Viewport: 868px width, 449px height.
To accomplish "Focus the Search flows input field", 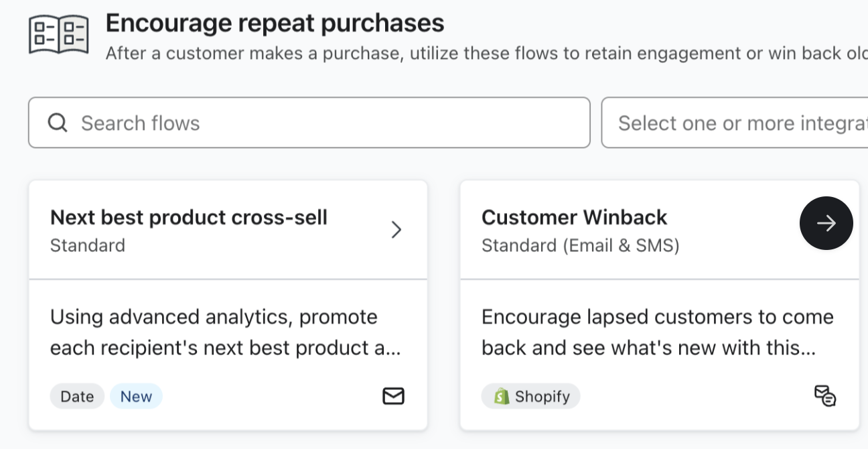I will click(x=321, y=123).
